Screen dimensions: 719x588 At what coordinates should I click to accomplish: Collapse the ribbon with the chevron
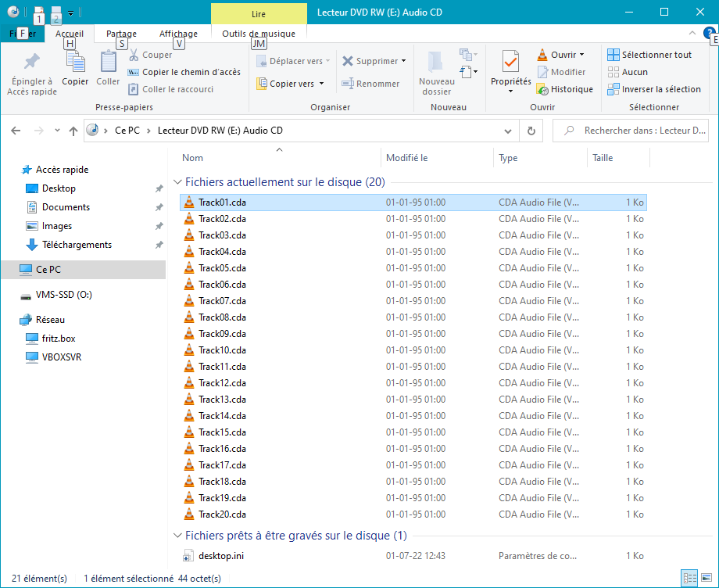(692, 33)
